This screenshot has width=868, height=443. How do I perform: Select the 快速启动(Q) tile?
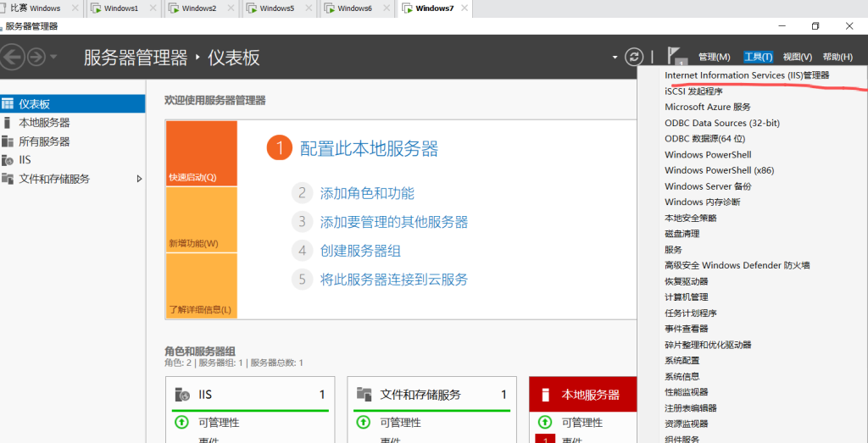(201, 153)
